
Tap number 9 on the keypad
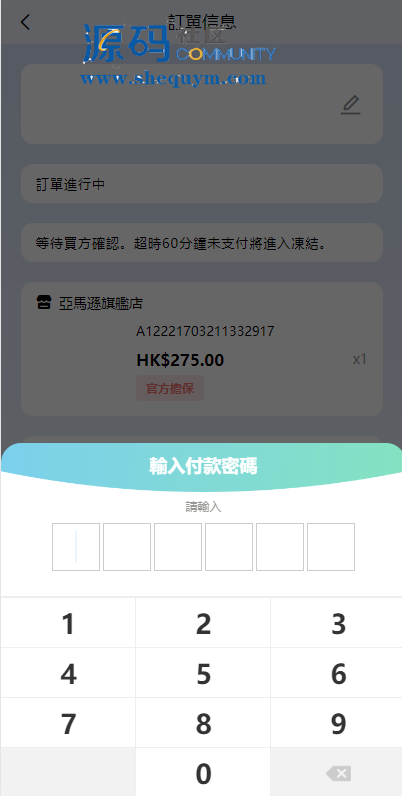click(338, 723)
